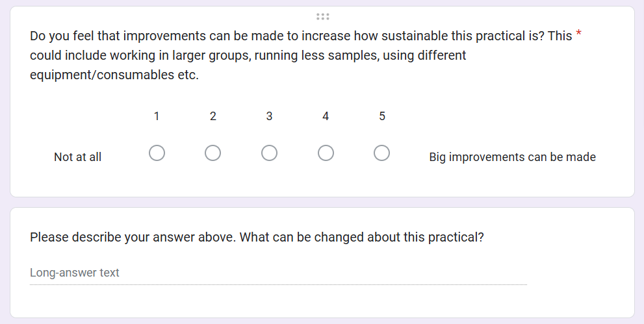Pick the middle rating 3 radio

(269, 153)
